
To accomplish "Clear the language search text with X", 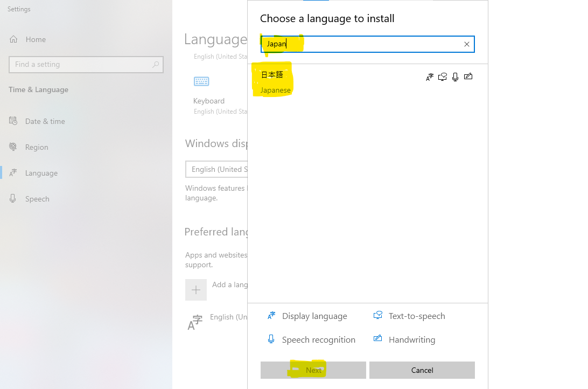I will tap(466, 44).
